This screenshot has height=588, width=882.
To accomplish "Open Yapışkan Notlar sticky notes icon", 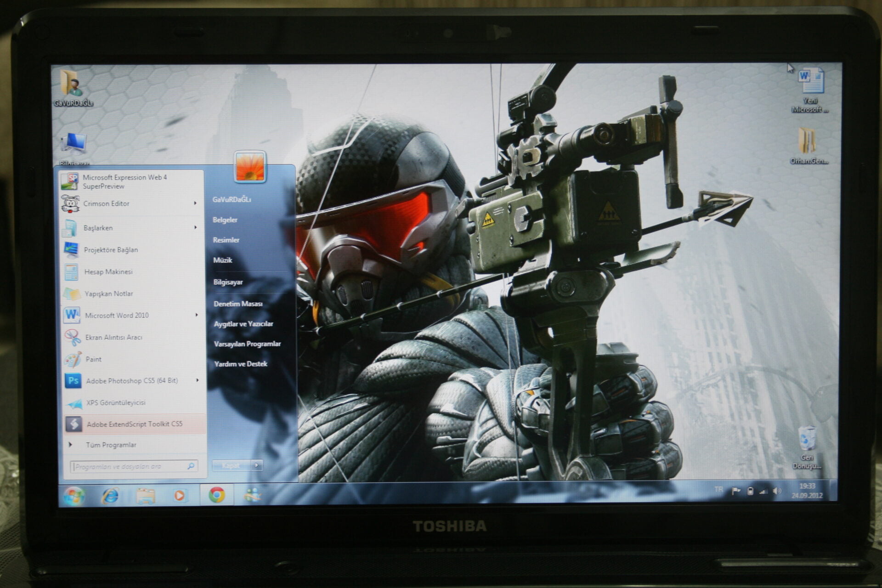I will tap(72, 294).
